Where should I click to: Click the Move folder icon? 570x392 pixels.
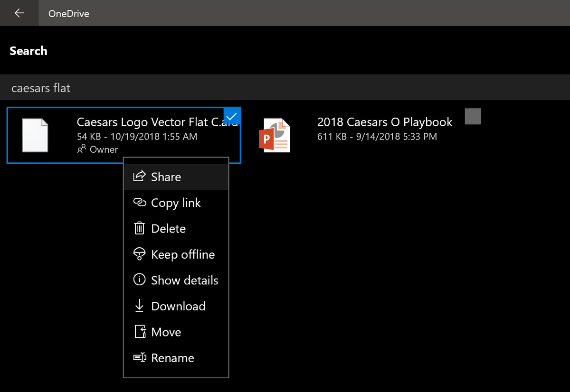(x=139, y=332)
